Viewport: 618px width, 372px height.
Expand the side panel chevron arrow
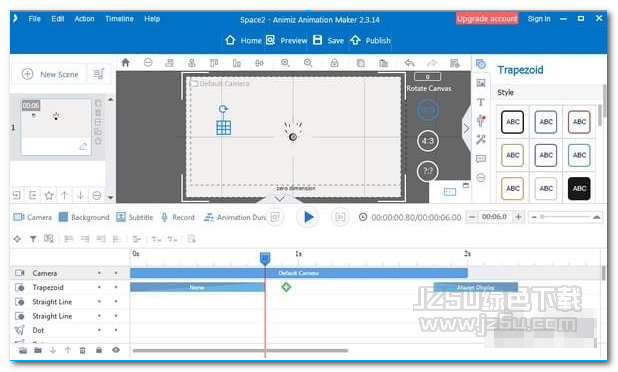click(x=466, y=128)
